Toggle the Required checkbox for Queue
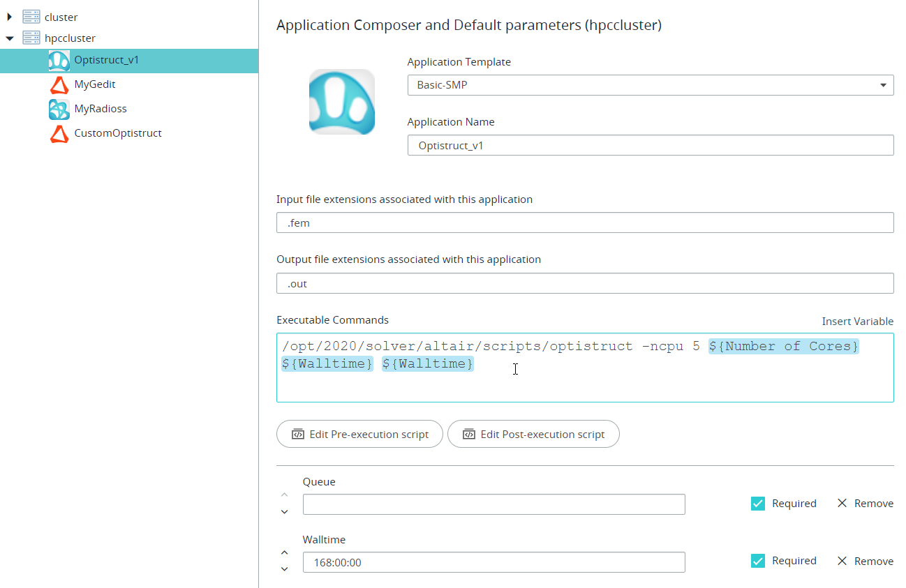 tap(758, 504)
